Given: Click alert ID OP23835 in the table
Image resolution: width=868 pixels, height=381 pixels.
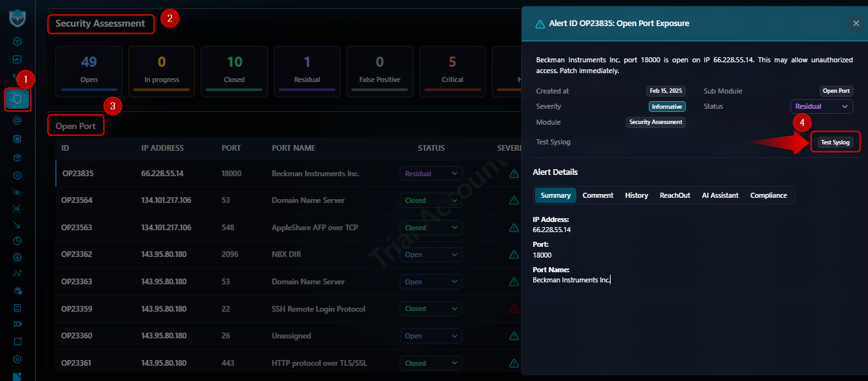Looking at the screenshot, I should (77, 174).
